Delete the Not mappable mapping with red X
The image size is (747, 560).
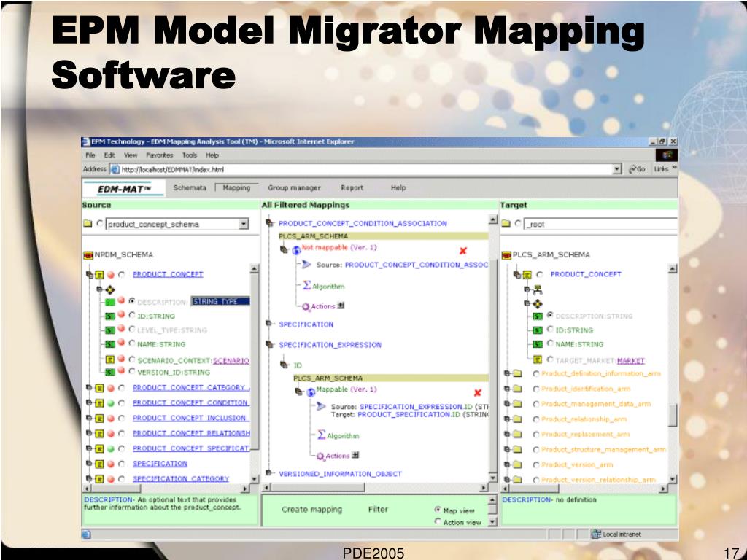pos(462,251)
